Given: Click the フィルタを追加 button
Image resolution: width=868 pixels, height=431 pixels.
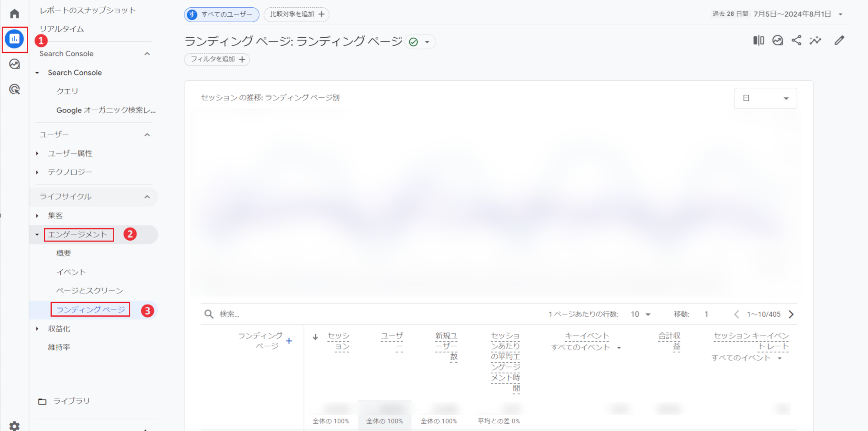Looking at the screenshot, I should (217, 59).
